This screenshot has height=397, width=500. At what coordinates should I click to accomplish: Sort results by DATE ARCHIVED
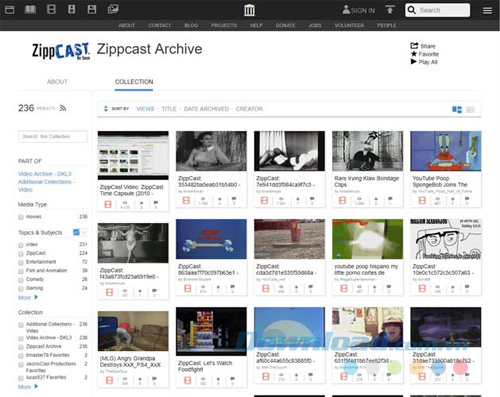pyautogui.click(x=206, y=109)
